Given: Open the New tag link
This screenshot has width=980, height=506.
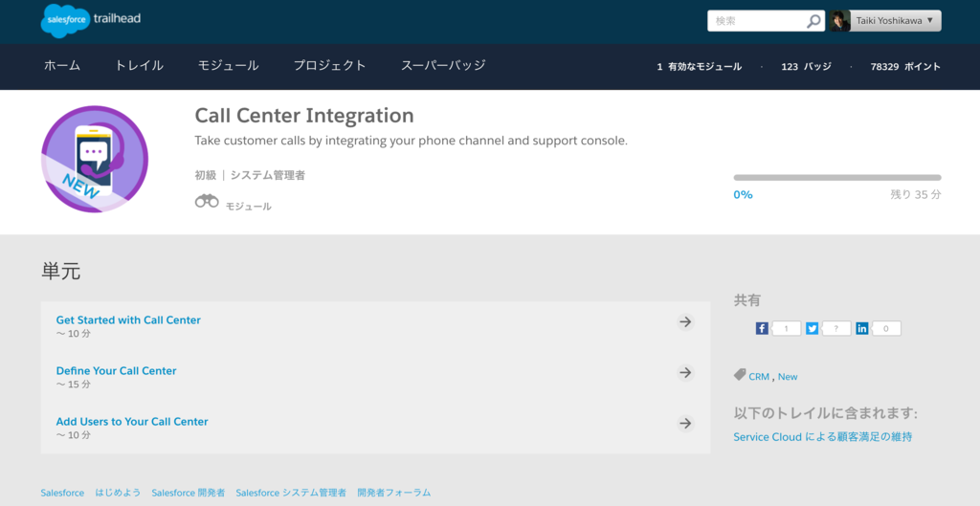Looking at the screenshot, I should (788, 377).
